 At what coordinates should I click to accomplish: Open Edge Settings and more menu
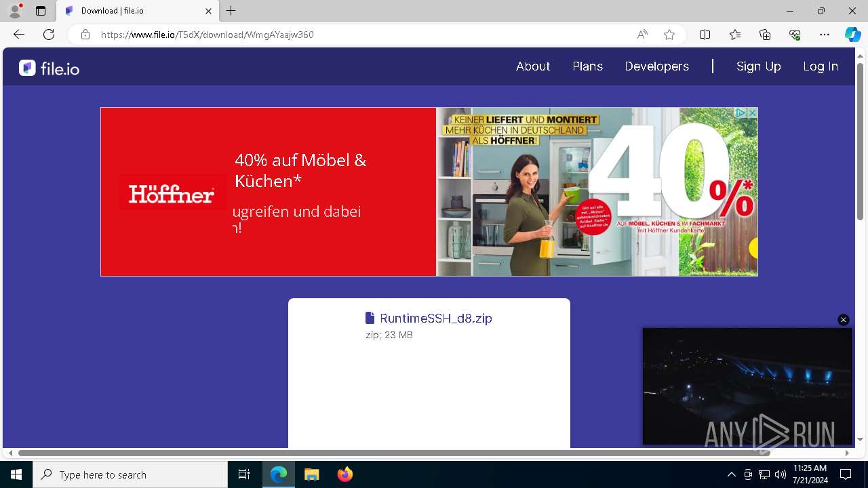coord(825,35)
